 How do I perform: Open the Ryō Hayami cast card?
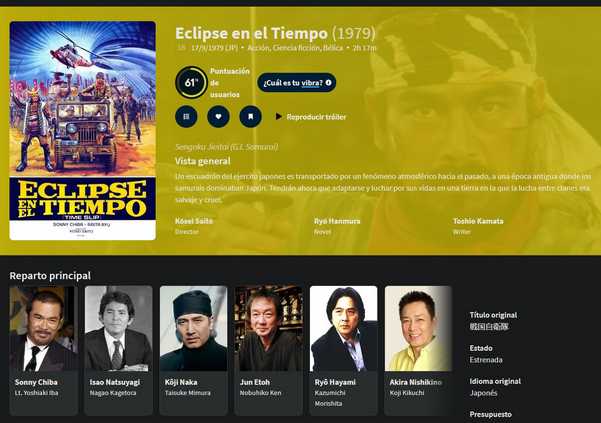pos(344,350)
